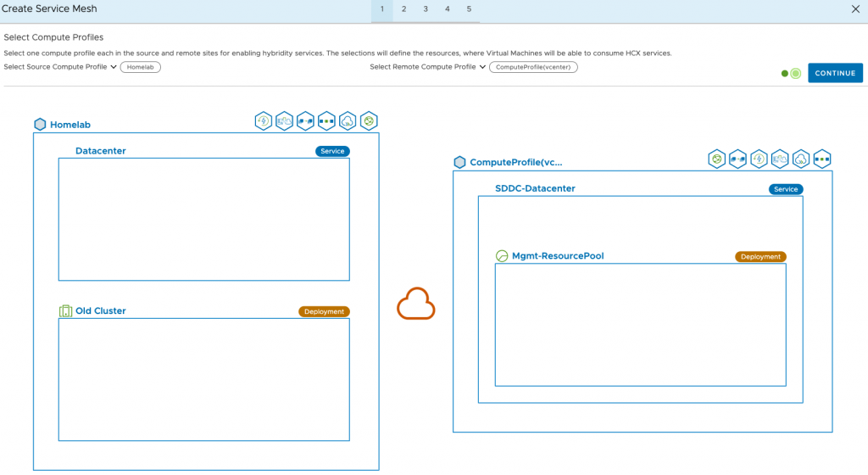Click the Bulk Migration icon for ComputeProfile
The height and width of the screenshot is (475, 868).
(x=780, y=159)
